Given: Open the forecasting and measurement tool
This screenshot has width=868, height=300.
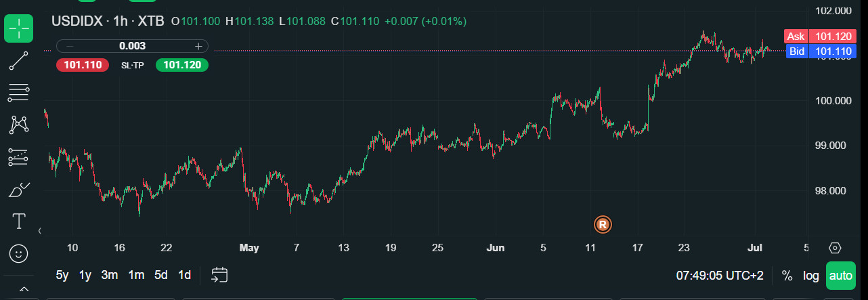Looking at the screenshot, I should click(19, 157).
